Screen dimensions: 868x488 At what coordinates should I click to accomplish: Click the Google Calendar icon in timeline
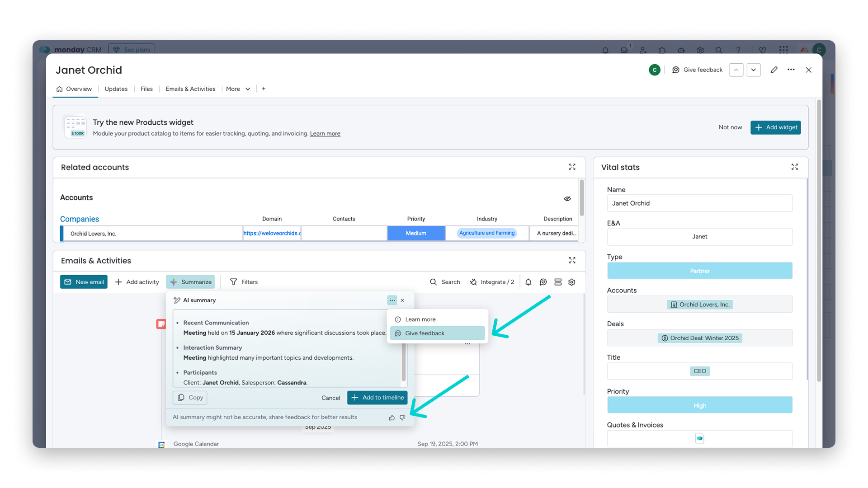tap(161, 445)
